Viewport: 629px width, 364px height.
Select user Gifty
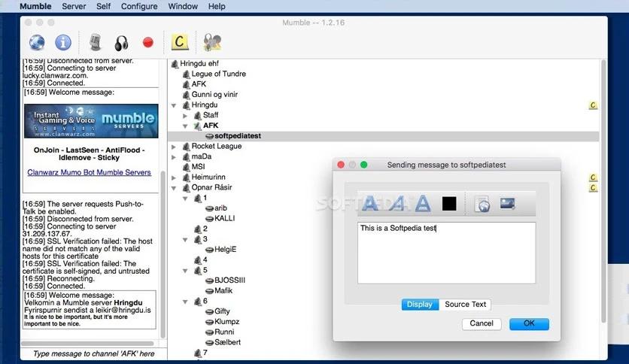(x=222, y=311)
